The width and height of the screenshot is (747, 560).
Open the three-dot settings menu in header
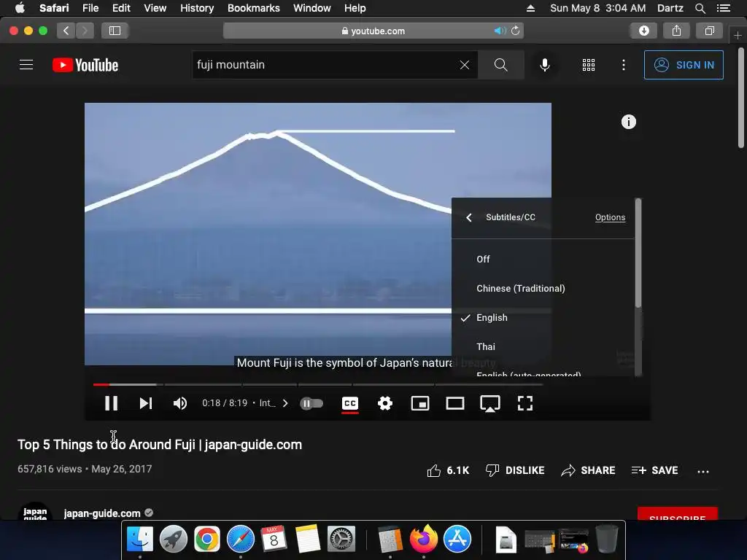623,65
